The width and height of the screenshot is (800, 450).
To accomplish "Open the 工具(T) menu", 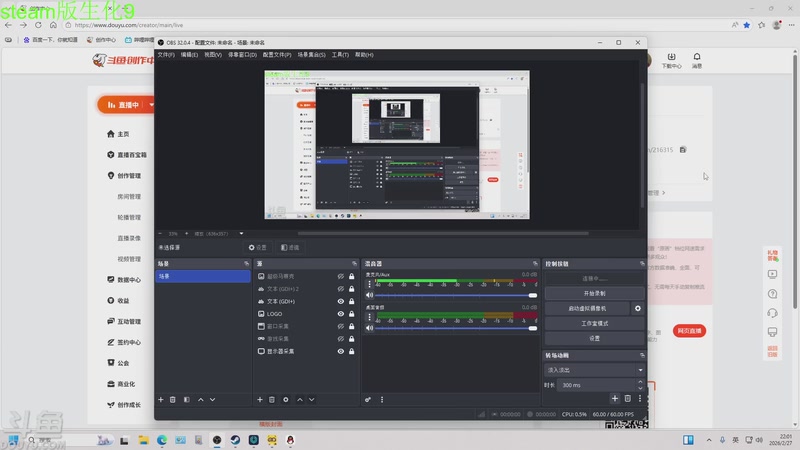I will 340,55.
